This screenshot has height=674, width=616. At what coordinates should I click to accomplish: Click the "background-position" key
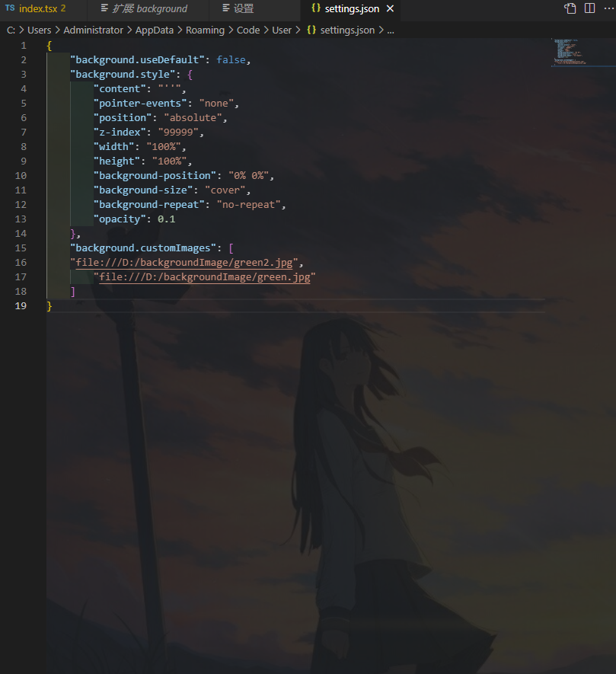[155, 176]
